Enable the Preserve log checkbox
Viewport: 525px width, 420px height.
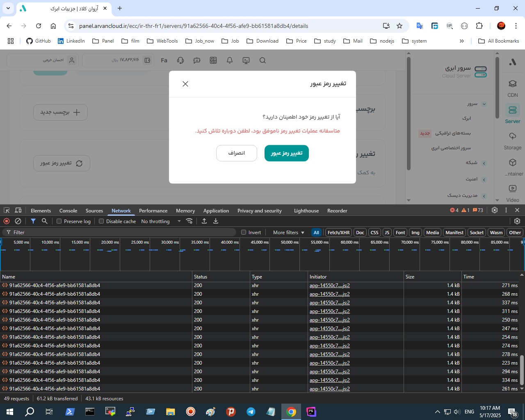click(59, 221)
